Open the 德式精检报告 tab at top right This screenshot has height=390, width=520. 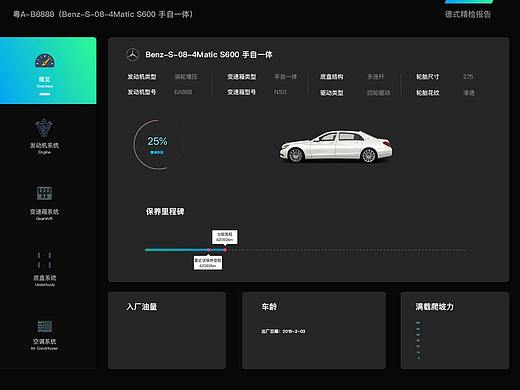point(468,14)
